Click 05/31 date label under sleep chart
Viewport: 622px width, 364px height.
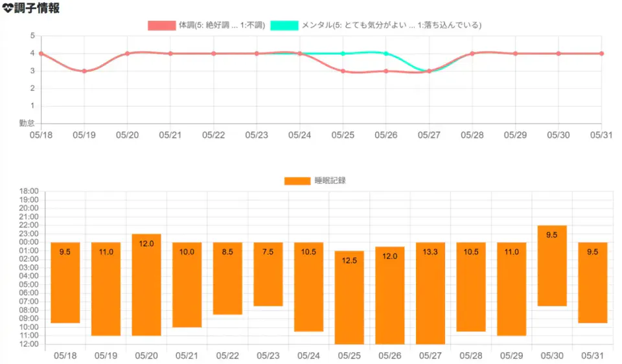pos(592,356)
